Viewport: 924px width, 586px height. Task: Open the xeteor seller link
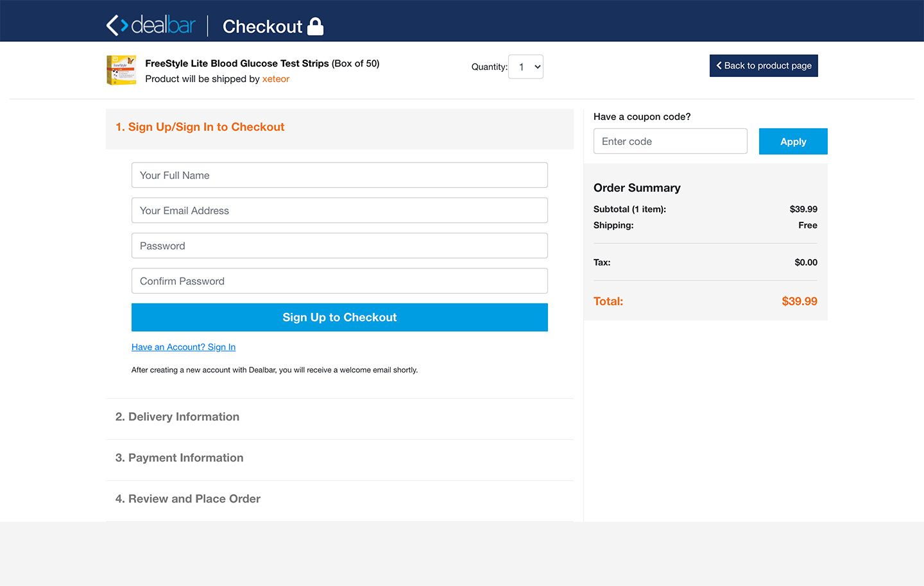coord(276,79)
